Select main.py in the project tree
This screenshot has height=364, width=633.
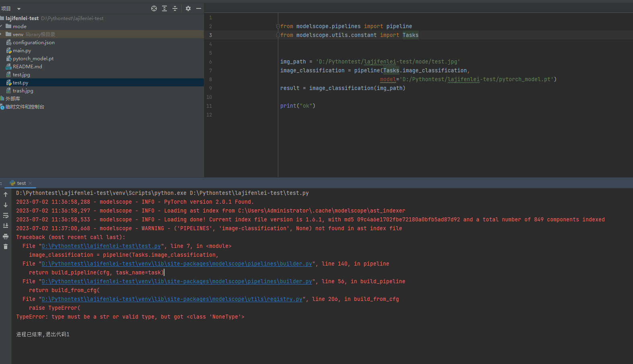[22, 51]
